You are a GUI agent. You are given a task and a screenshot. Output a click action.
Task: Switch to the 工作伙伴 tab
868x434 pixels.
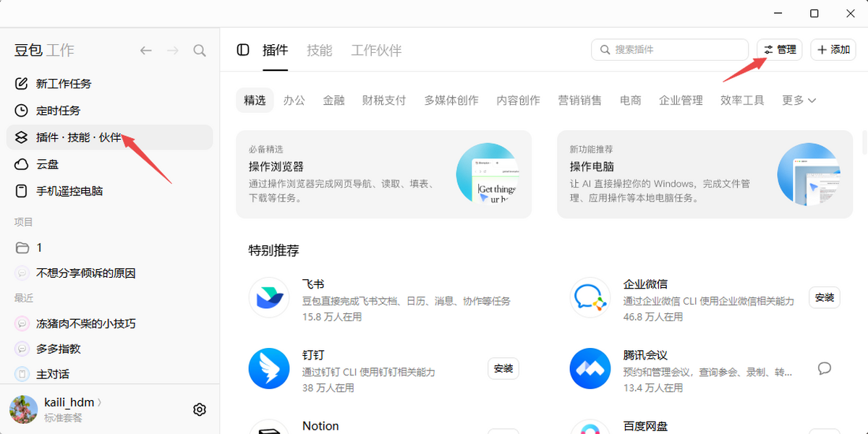coord(376,50)
